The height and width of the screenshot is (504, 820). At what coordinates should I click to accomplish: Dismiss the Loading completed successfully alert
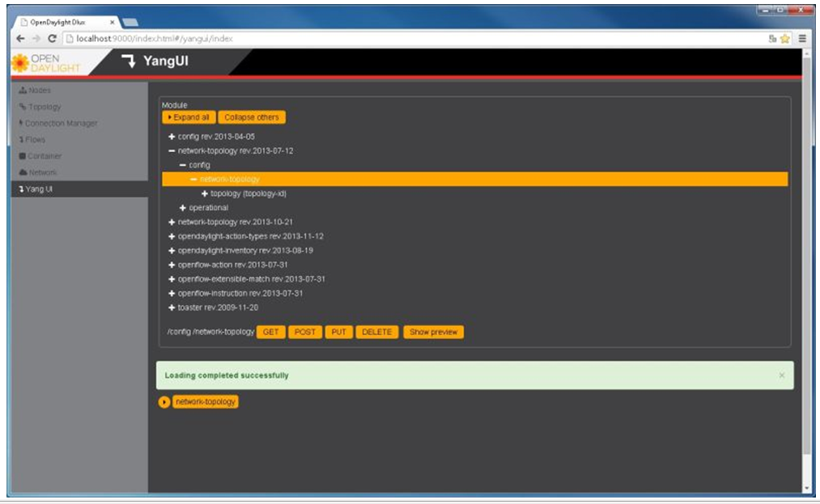click(782, 375)
